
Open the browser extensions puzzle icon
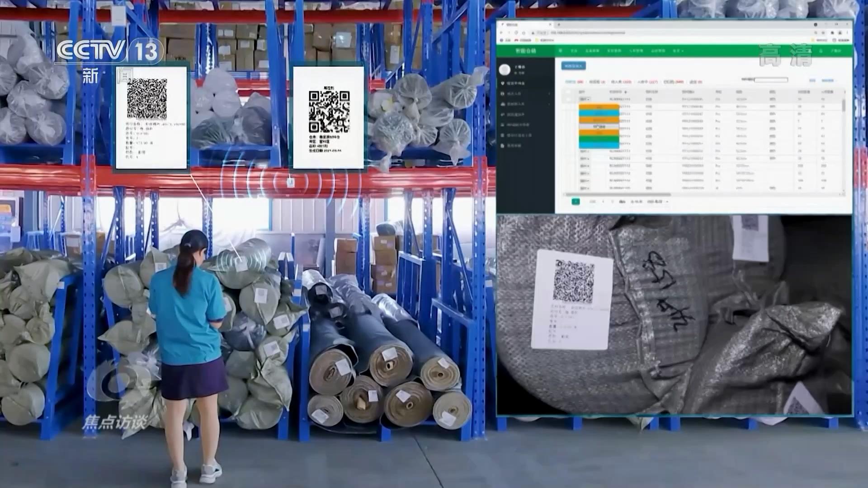832,33
